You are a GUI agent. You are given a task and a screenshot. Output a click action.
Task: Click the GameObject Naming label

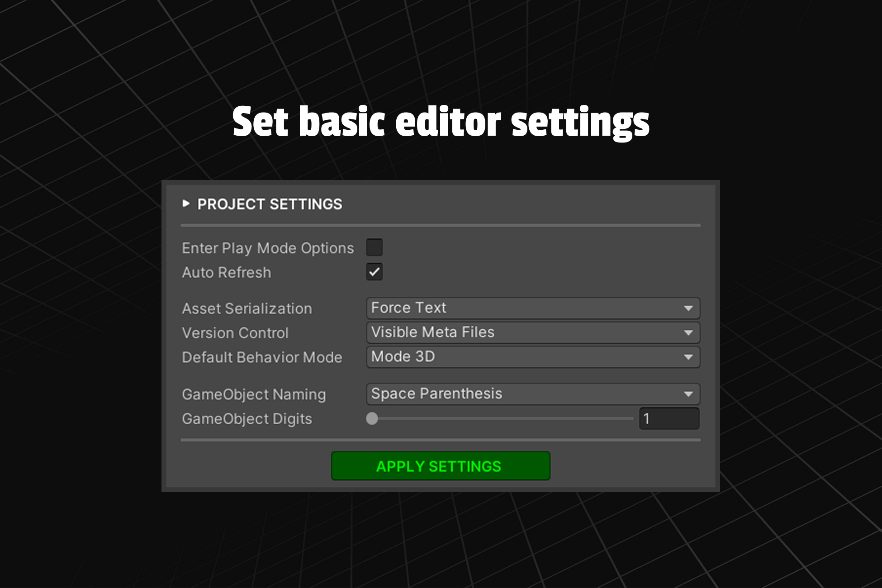tap(254, 395)
